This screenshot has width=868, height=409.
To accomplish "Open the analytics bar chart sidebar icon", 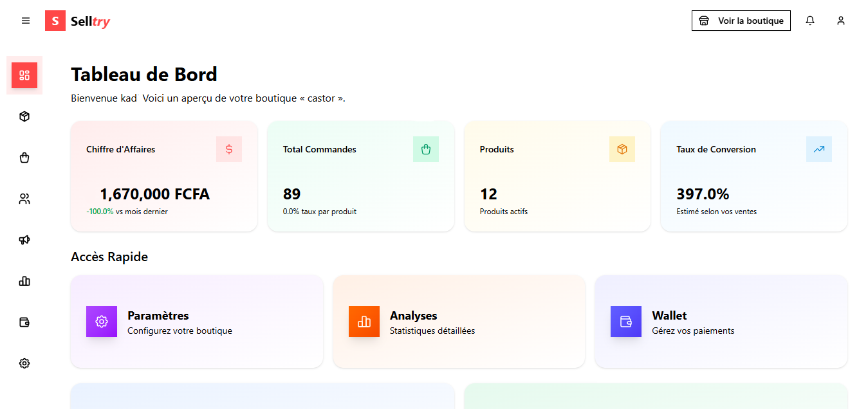I will click(x=24, y=281).
